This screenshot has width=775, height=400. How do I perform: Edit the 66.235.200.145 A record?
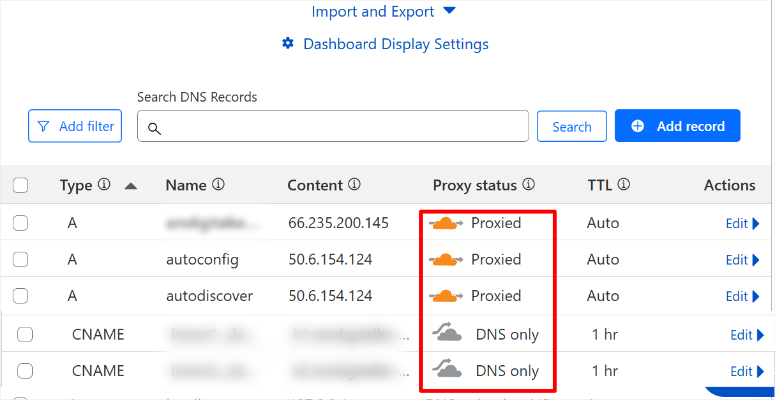[742, 224]
